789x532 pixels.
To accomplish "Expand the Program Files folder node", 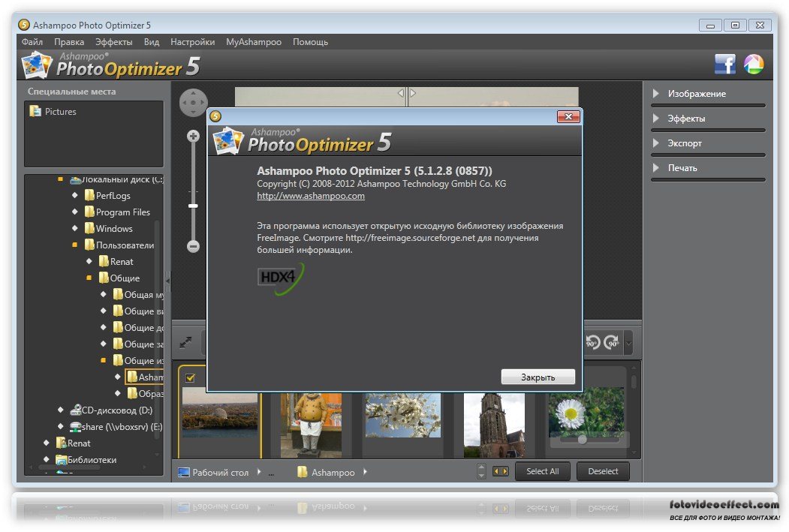I will [x=75, y=212].
